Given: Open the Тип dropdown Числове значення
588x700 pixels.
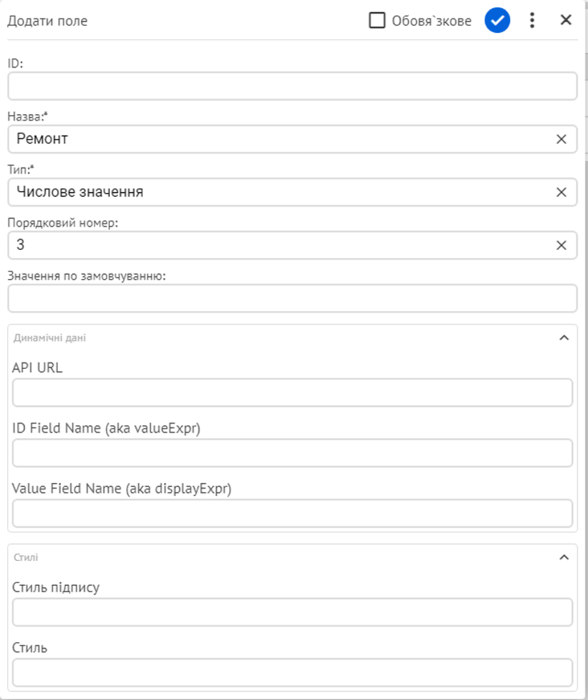Looking at the screenshot, I should tap(280, 192).
